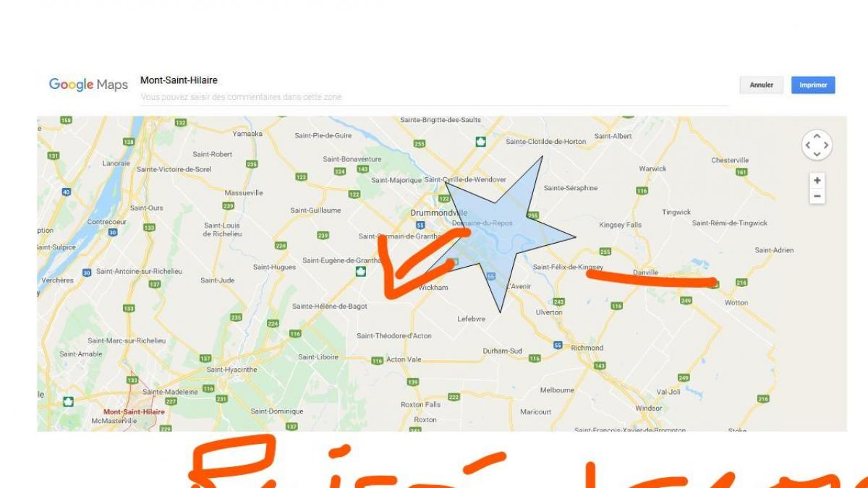Click the green highway shield near Mont-Saint-Hilaire
868x488 pixels.
[x=68, y=401]
